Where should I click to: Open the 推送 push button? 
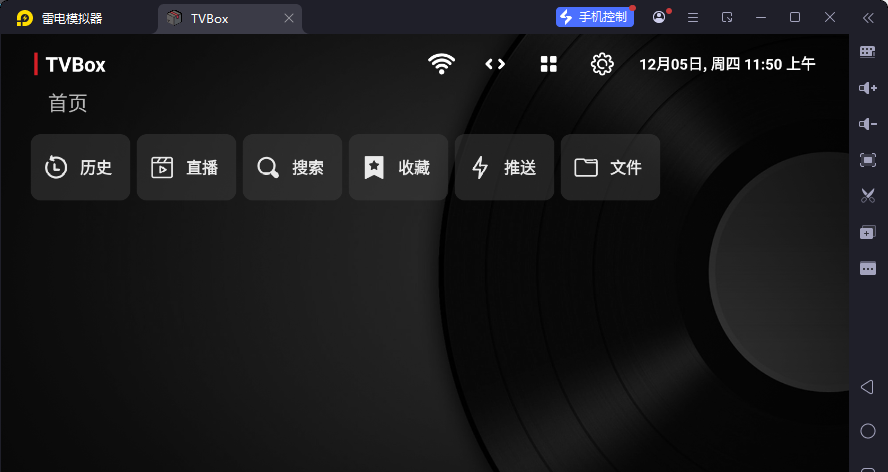tap(504, 167)
